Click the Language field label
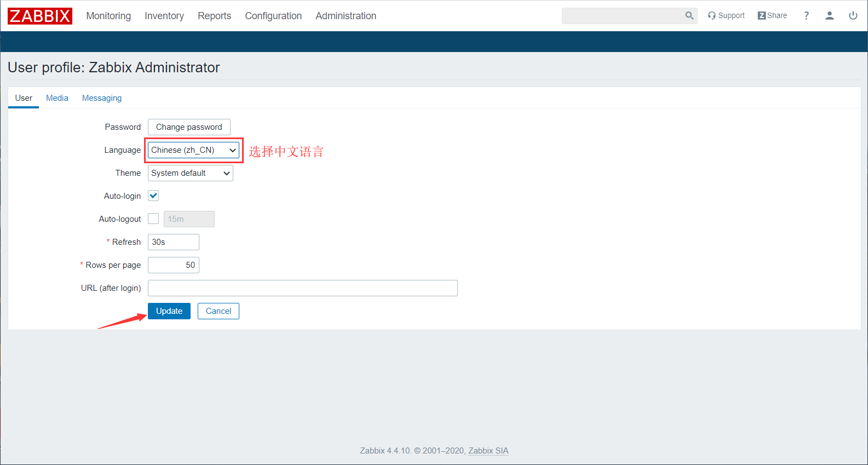Viewport: 868px width, 465px height. point(123,150)
